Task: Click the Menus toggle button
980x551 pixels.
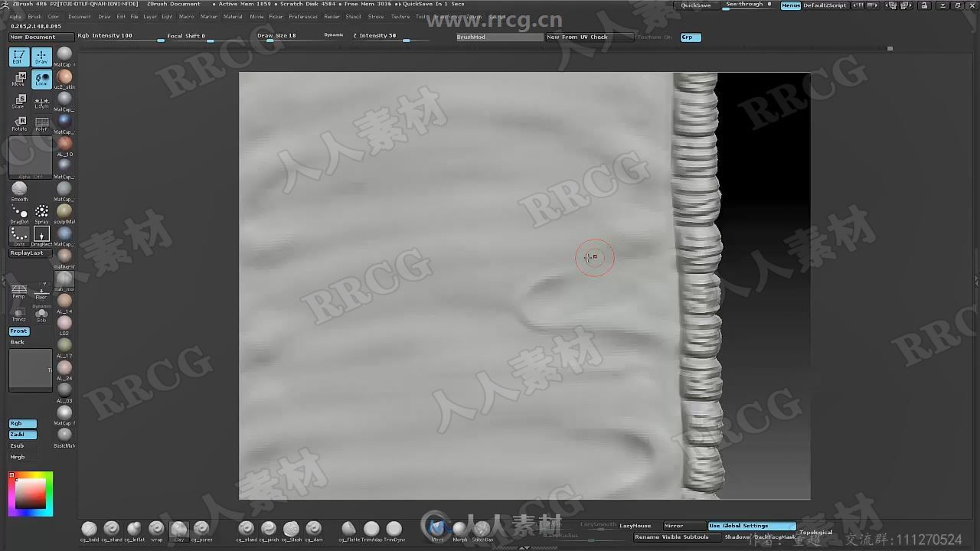Action: coord(791,5)
